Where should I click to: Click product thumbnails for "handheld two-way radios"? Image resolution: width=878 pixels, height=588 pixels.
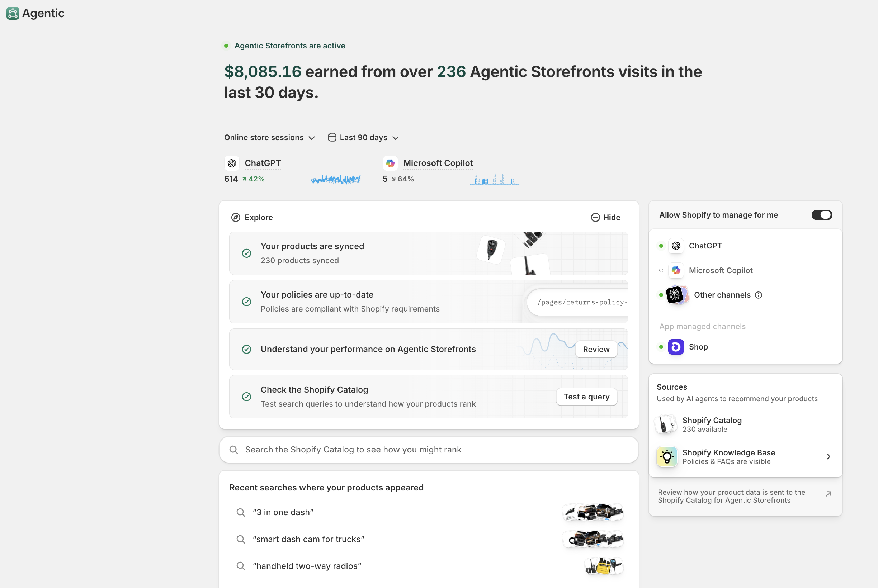(604, 566)
